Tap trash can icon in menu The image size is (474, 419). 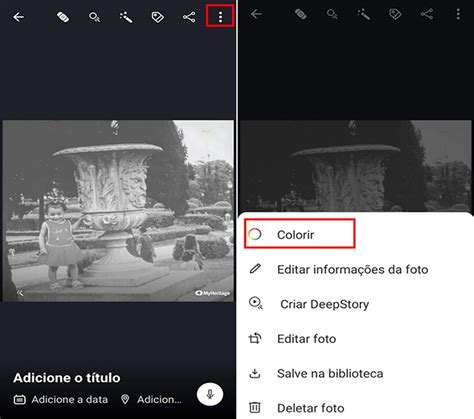click(x=255, y=407)
